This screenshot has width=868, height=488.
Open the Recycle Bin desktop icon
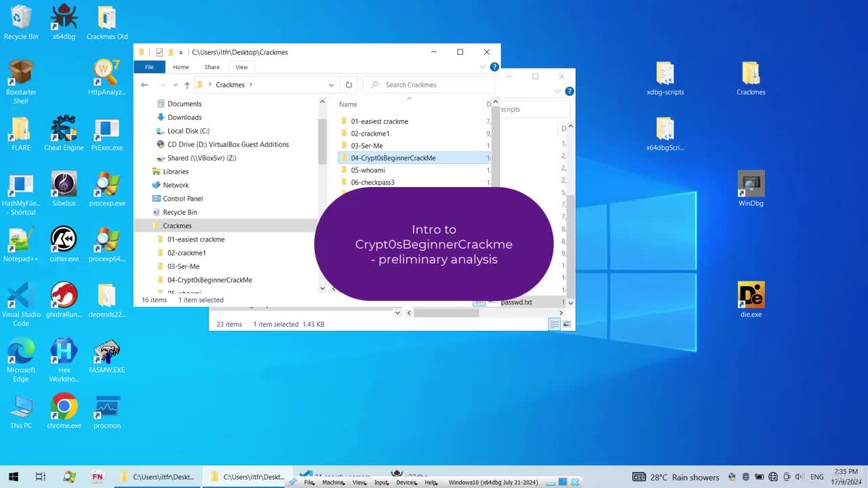click(x=21, y=23)
